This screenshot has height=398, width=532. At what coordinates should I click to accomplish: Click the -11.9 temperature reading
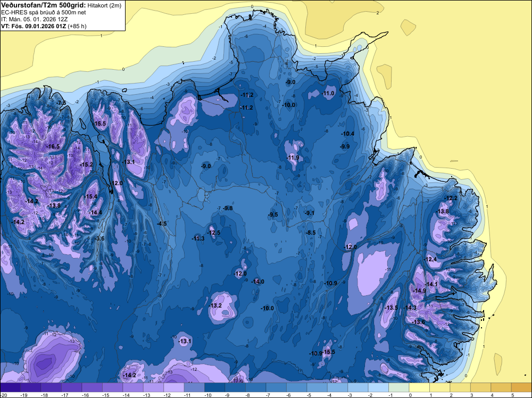click(293, 158)
